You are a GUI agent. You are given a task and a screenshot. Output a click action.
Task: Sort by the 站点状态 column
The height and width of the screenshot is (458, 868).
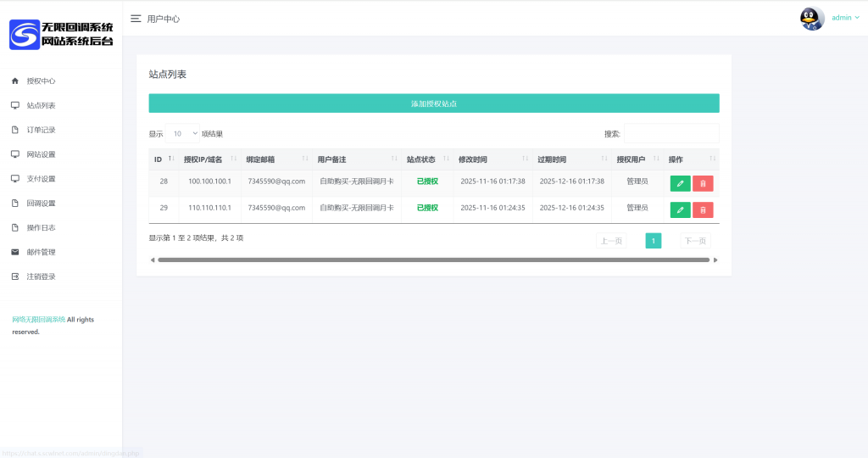427,159
